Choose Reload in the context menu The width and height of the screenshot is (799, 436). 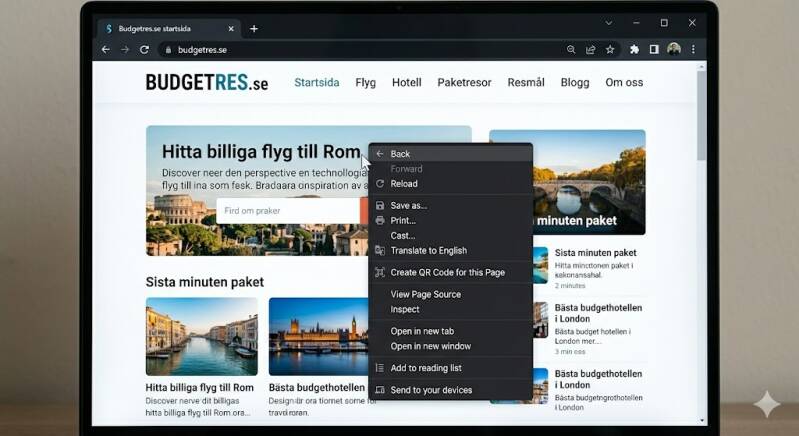click(450, 184)
